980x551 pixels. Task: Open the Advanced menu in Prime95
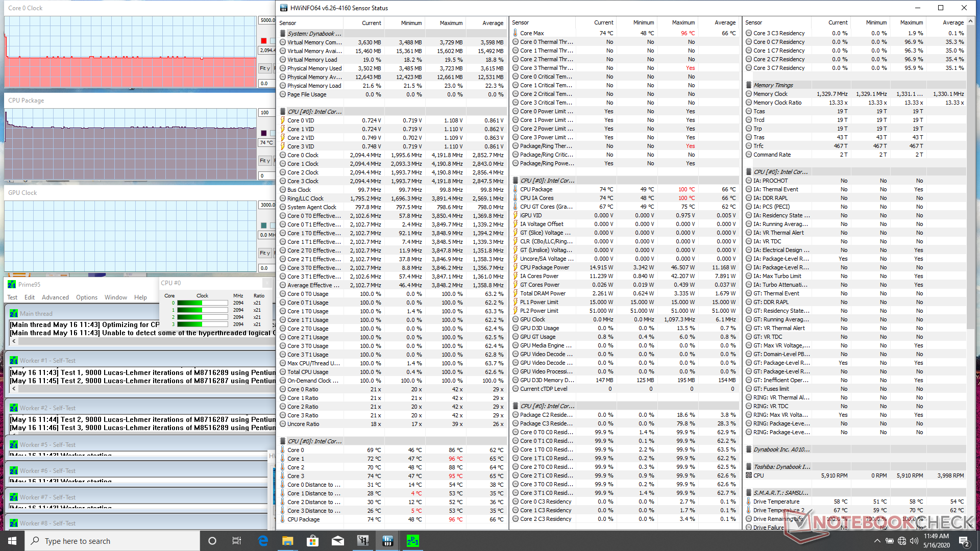[55, 297]
